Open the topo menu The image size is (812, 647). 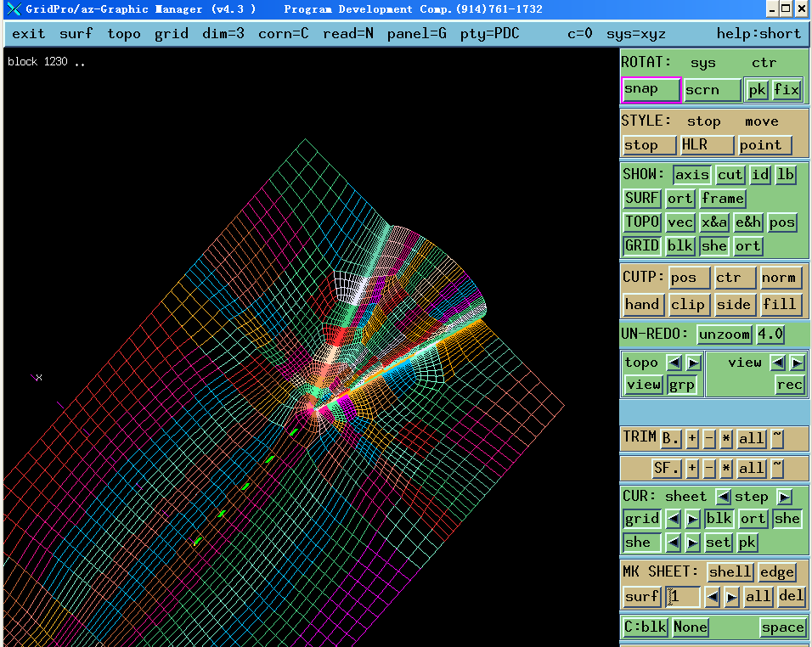[124, 34]
